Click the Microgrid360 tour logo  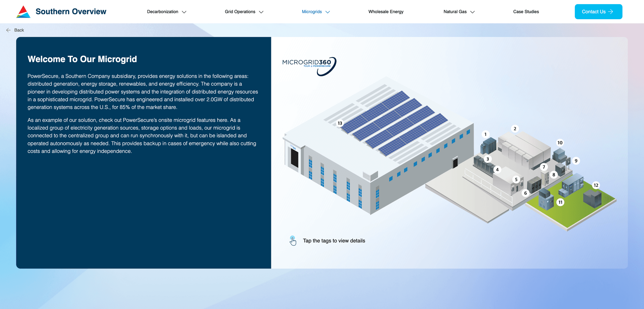coord(309,66)
